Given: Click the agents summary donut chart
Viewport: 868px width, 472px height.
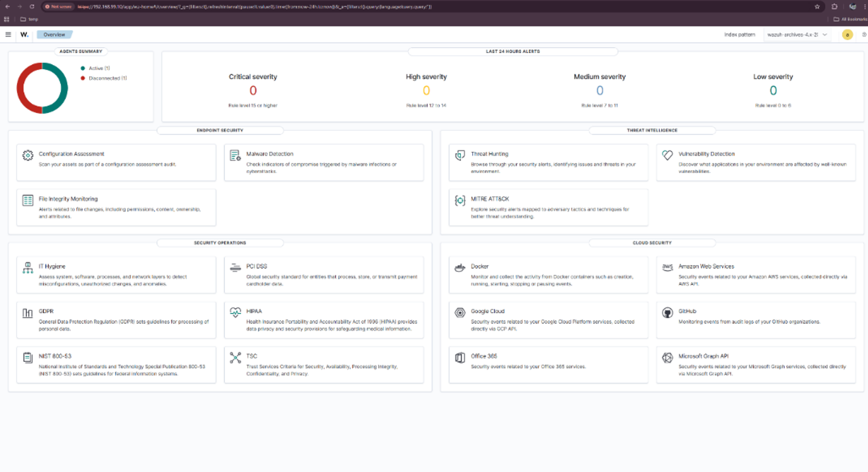Looking at the screenshot, I should click(x=42, y=88).
